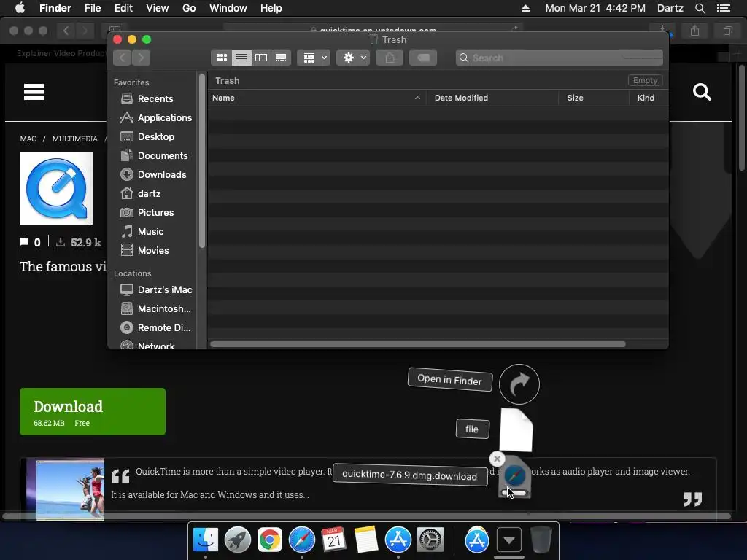Click the webpage search magnifier icon
747x560 pixels.
[x=702, y=92]
